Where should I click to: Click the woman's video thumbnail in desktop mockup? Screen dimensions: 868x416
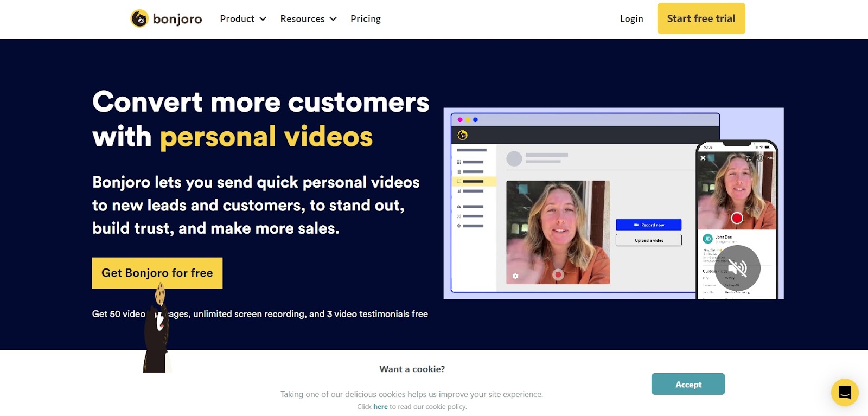tap(558, 233)
